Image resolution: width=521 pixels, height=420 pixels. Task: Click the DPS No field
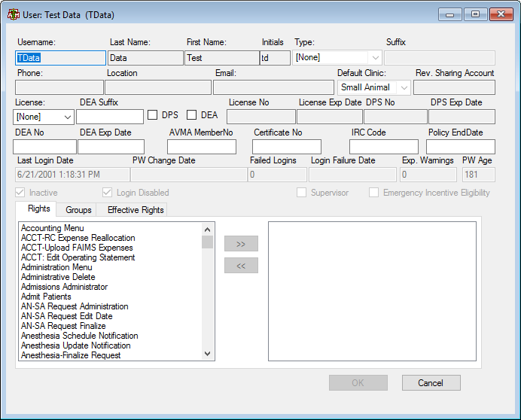tap(395, 117)
